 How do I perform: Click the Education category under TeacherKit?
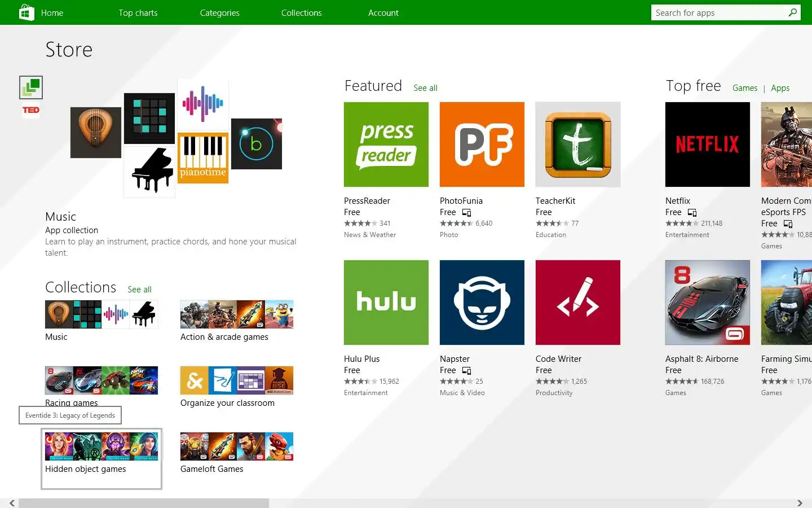[x=551, y=235]
